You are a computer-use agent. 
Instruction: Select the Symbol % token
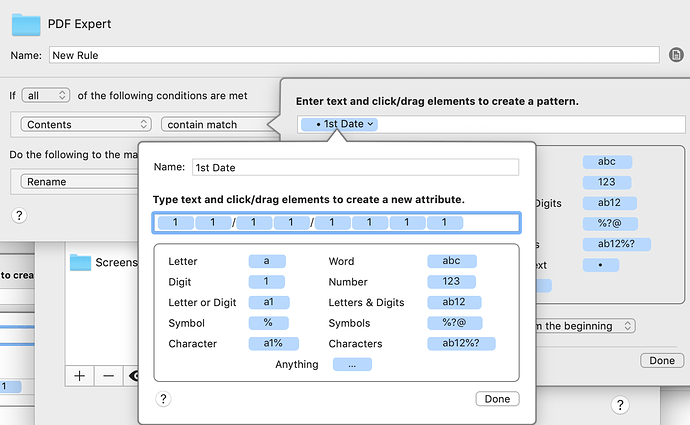[x=268, y=323]
